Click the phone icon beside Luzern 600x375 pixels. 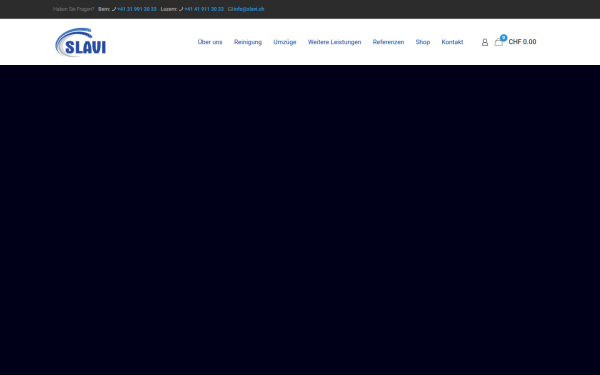181,9
